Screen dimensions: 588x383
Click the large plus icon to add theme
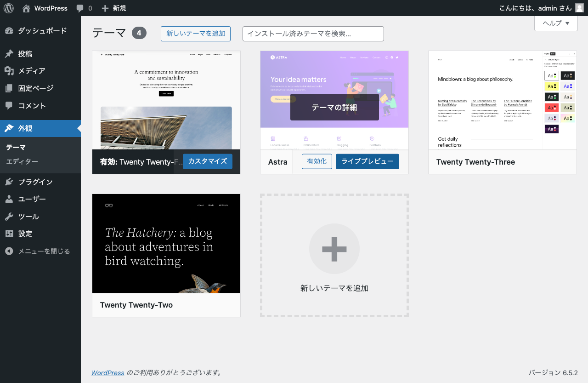tap(334, 249)
